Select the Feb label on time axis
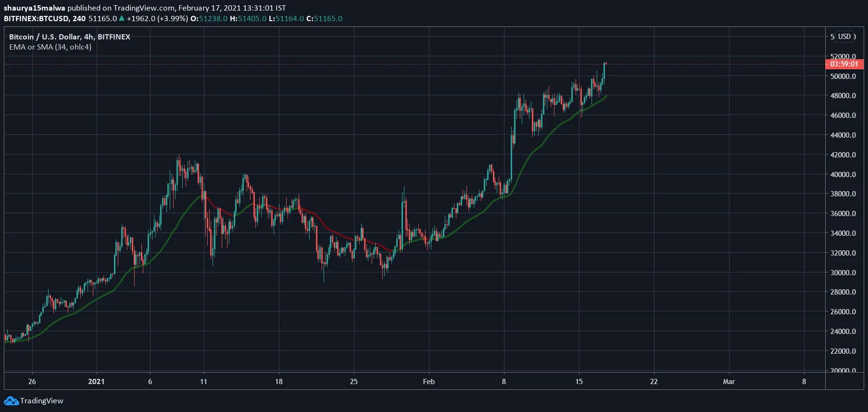This screenshot has height=412, width=868. (428, 382)
